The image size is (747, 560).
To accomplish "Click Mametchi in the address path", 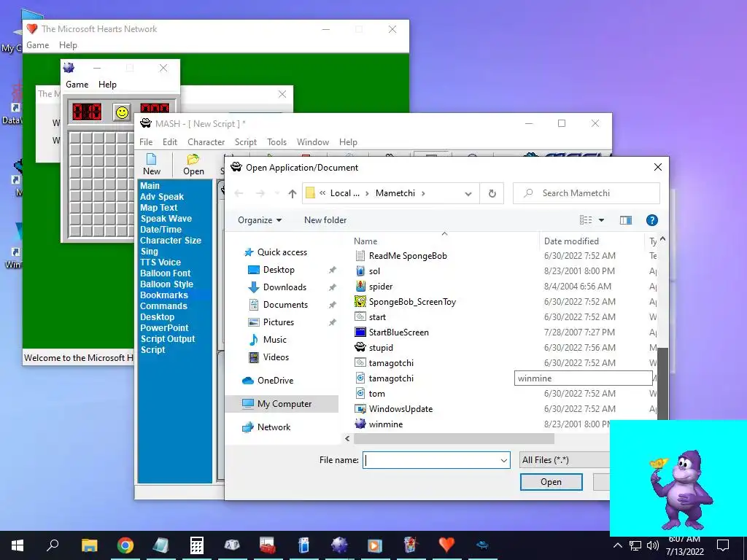I will [395, 193].
